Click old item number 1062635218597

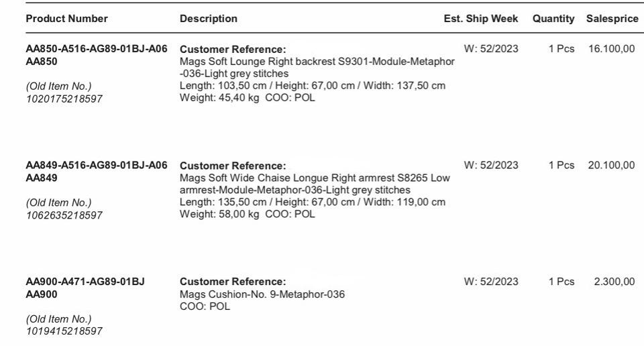click(x=64, y=215)
